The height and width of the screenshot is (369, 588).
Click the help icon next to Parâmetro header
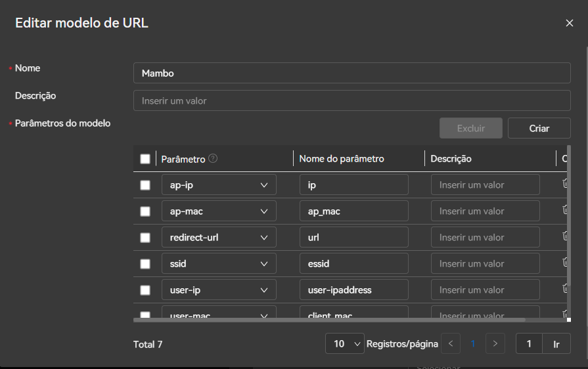213,158
